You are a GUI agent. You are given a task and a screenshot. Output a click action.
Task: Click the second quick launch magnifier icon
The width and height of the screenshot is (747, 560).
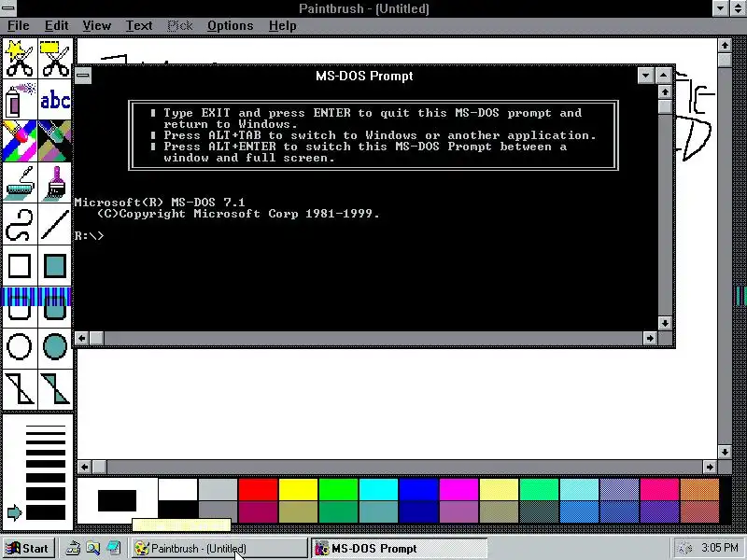(92, 549)
